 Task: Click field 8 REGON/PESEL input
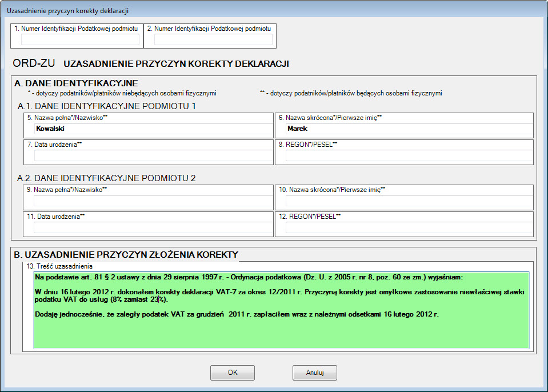click(408, 156)
